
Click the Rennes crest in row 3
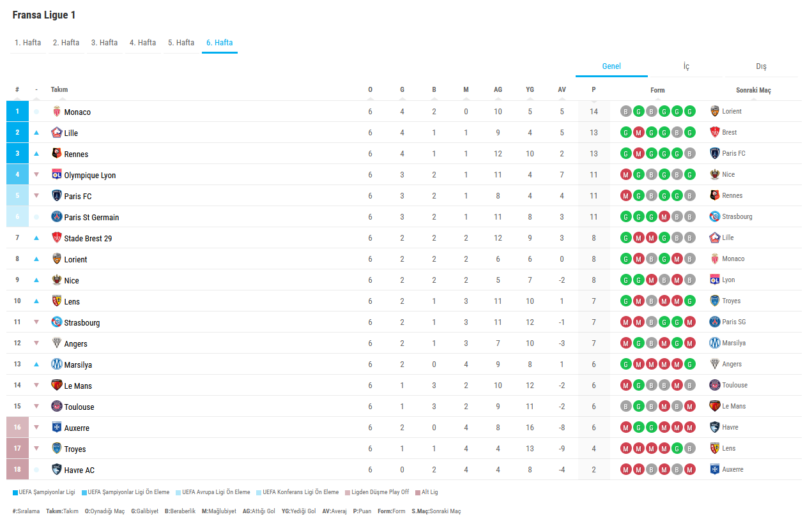tap(57, 154)
